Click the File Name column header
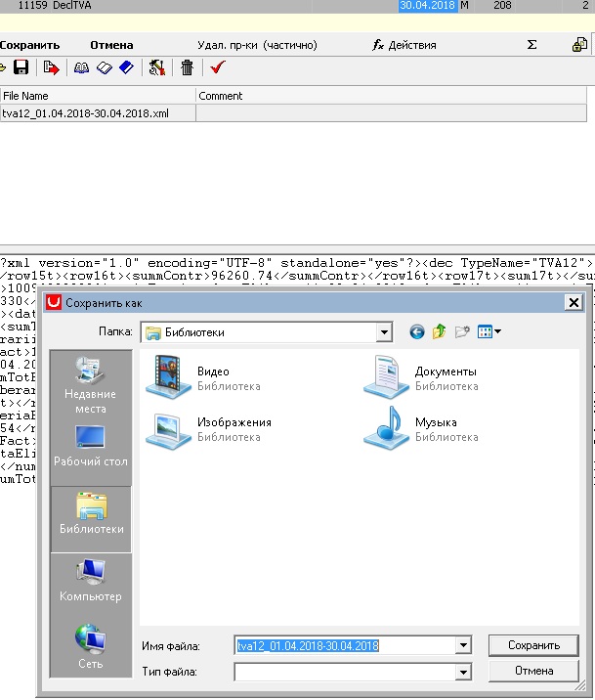Image resolution: width=595 pixels, height=700 pixels. point(98,96)
